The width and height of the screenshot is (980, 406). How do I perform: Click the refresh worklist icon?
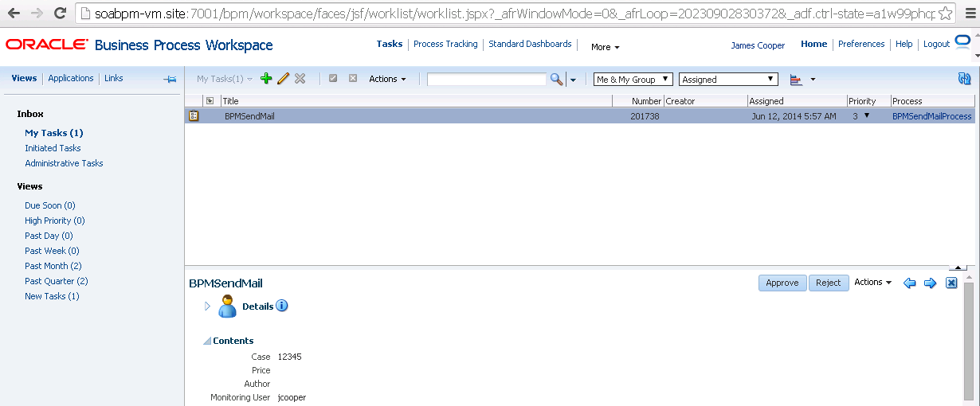click(965, 78)
